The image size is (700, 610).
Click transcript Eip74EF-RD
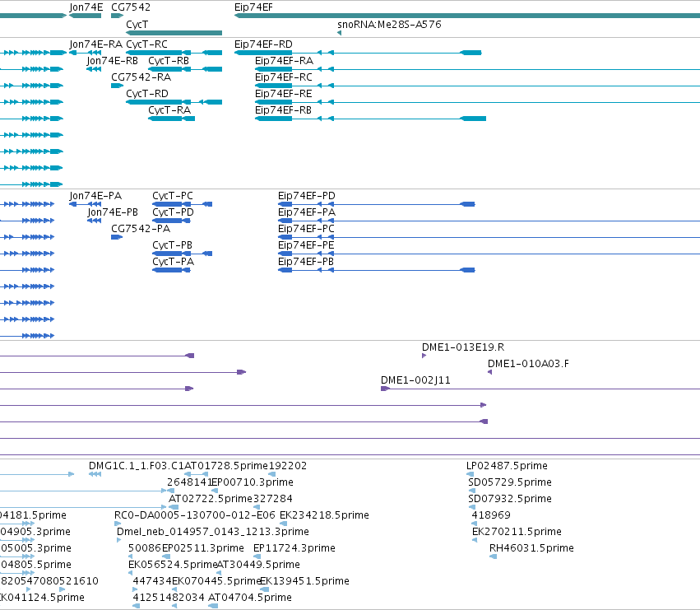(263, 44)
